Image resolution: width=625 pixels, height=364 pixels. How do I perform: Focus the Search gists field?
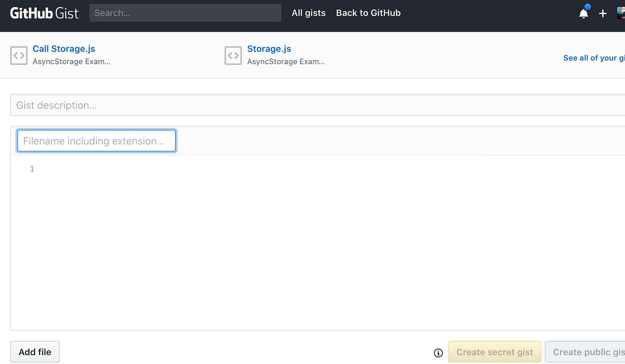[185, 13]
